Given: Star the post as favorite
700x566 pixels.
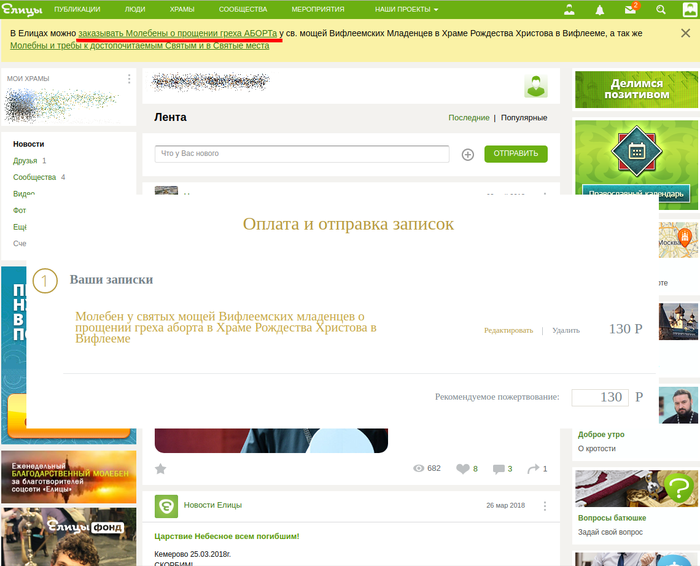Looking at the screenshot, I should [x=161, y=468].
